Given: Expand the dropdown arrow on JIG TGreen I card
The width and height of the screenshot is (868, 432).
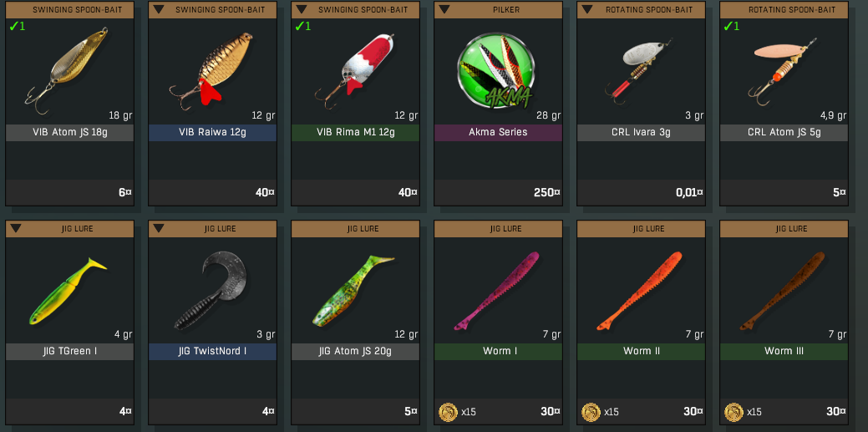Looking at the screenshot, I should pyautogui.click(x=16, y=228).
